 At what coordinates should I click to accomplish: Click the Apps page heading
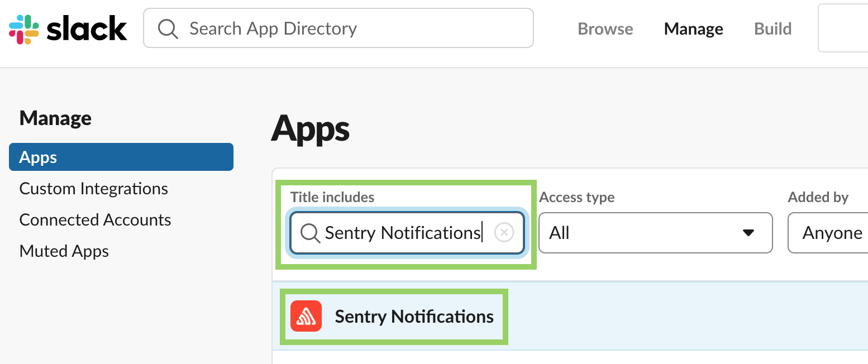pos(311,129)
